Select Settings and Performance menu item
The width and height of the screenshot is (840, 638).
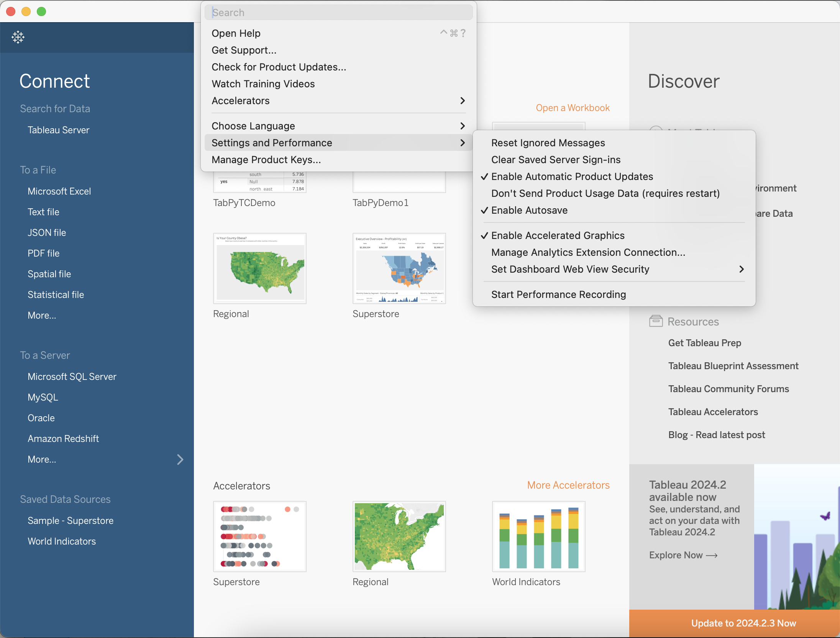338,143
